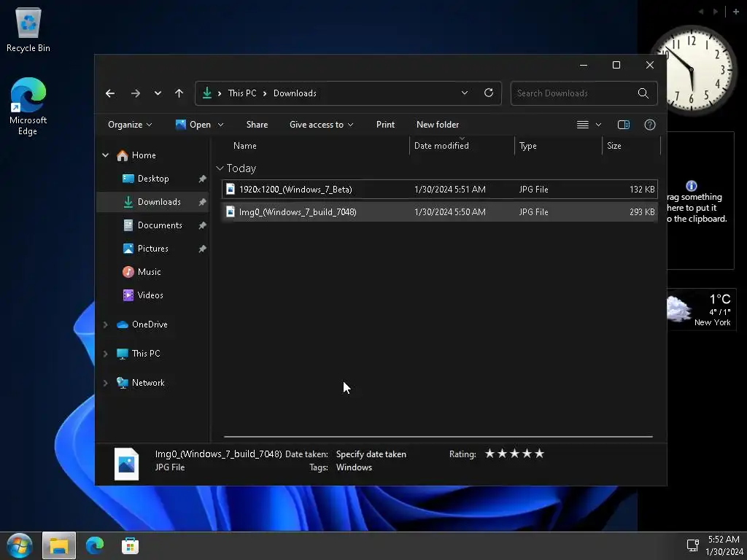The width and height of the screenshot is (747, 560).
Task: Open the Recycle Bin desktop icon
Action: (28, 30)
